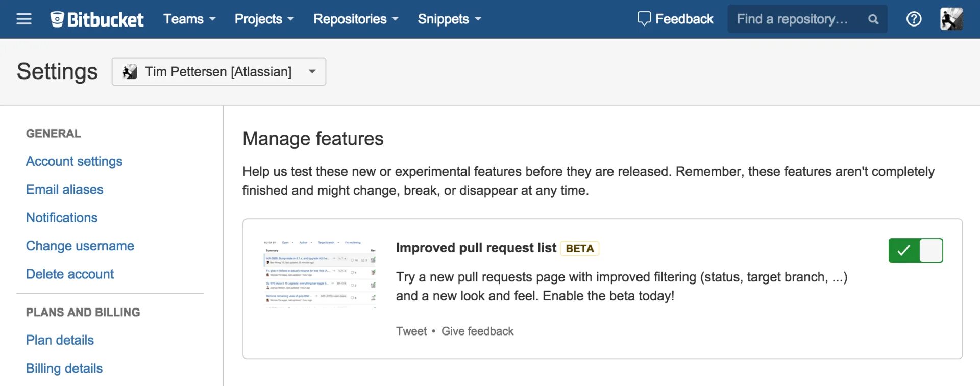Open the Billing details page
The height and width of the screenshot is (386, 980).
(64, 369)
